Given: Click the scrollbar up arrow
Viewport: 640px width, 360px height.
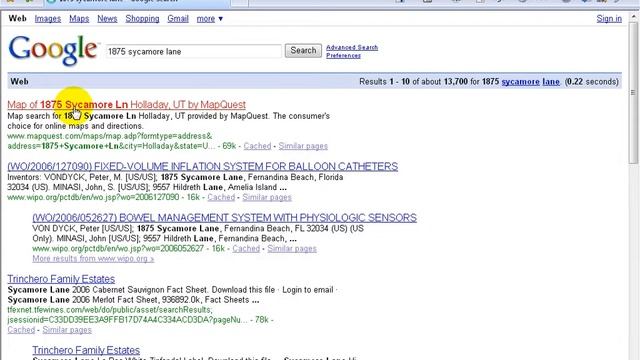Looking at the screenshot, I should point(633,17).
